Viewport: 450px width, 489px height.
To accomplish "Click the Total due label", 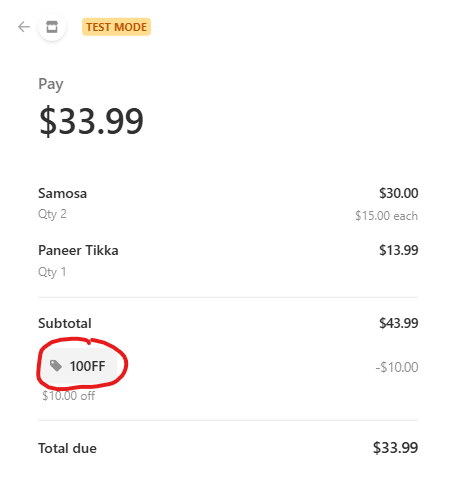I will tap(67, 448).
